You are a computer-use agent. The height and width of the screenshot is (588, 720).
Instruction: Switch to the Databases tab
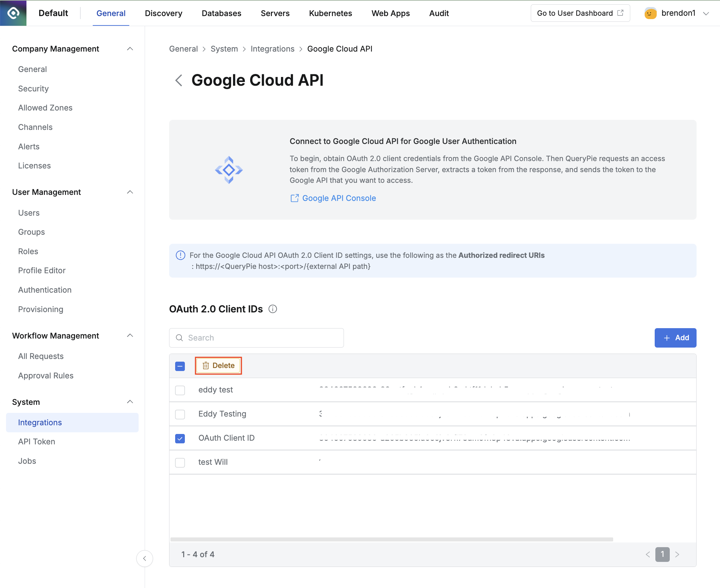pos(221,13)
